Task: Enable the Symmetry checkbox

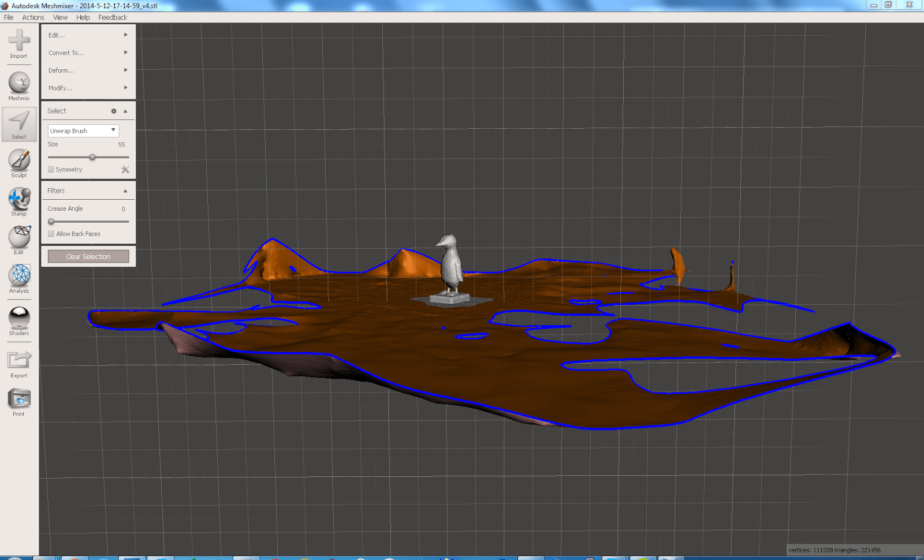Action: tap(51, 169)
